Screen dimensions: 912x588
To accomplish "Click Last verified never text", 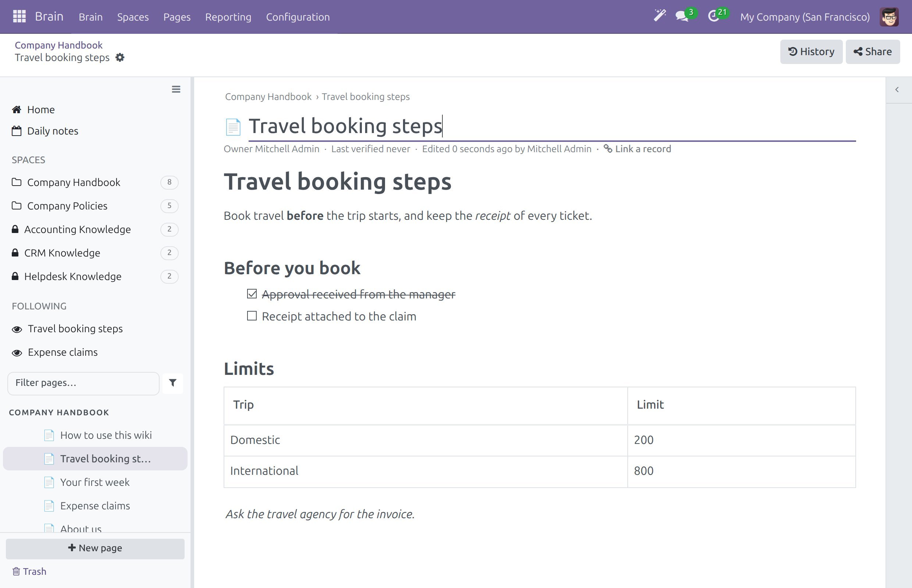I will pos(371,149).
